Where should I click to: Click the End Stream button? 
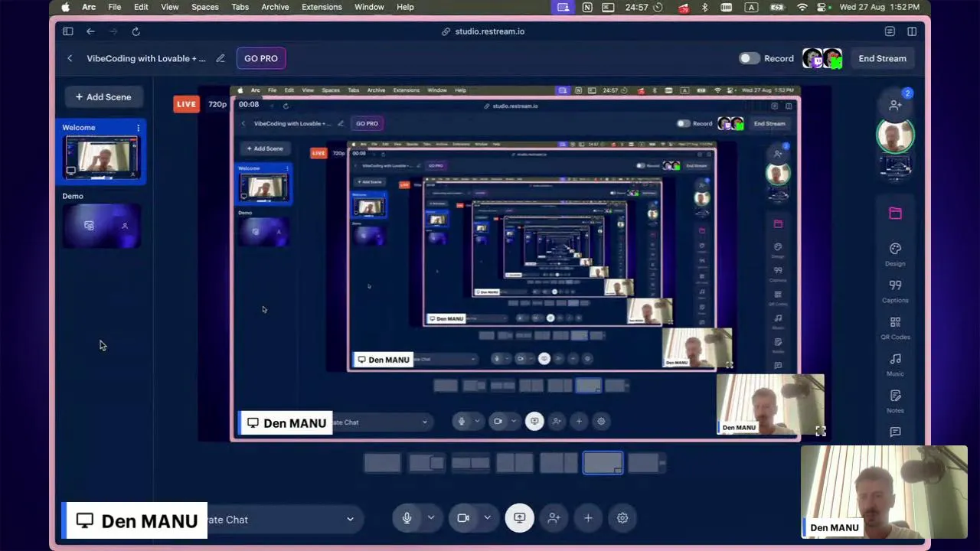tap(882, 58)
